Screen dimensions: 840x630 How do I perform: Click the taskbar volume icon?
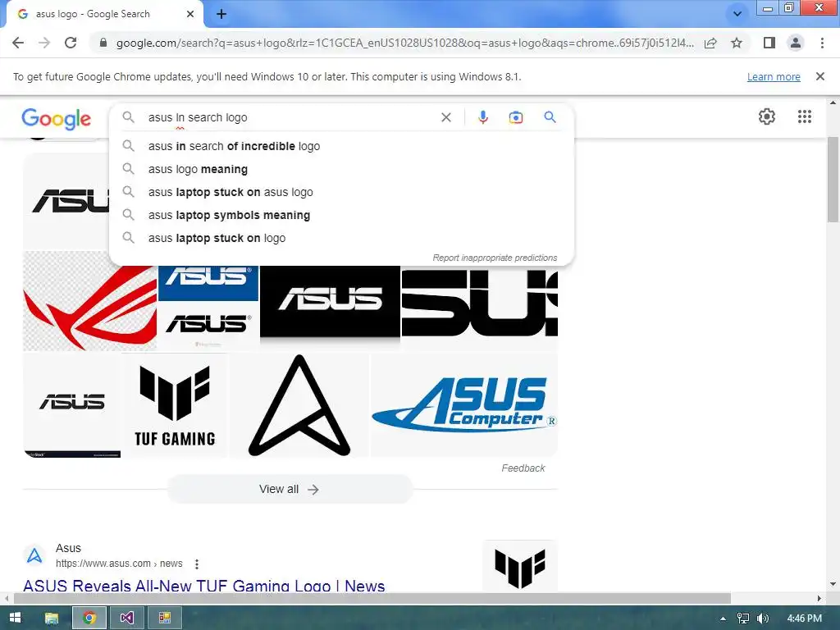point(763,619)
